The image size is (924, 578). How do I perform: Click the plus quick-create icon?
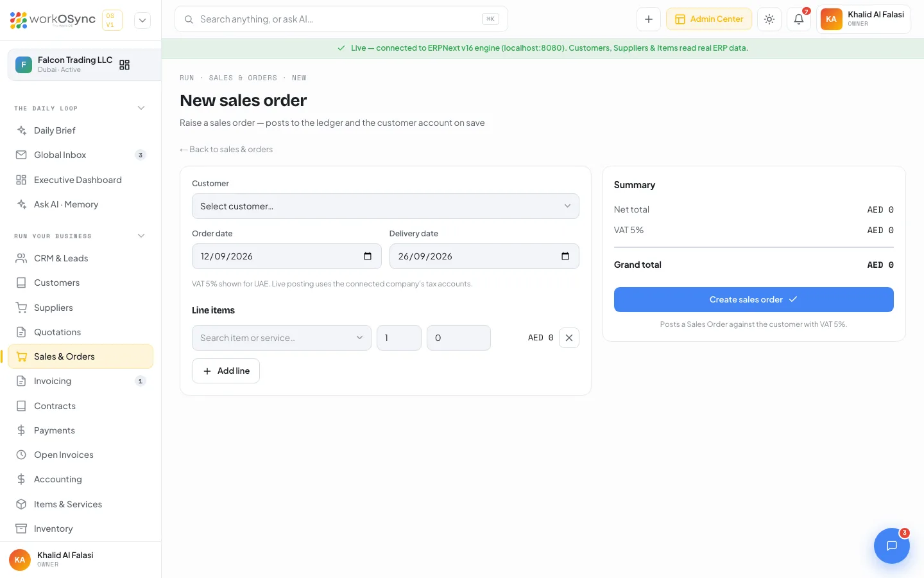[x=649, y=19]
